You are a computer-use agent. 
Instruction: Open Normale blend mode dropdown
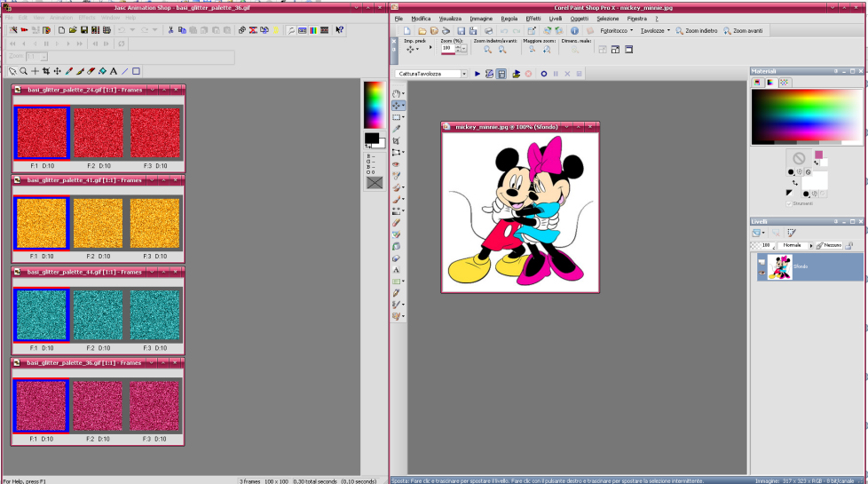[811, 245]
